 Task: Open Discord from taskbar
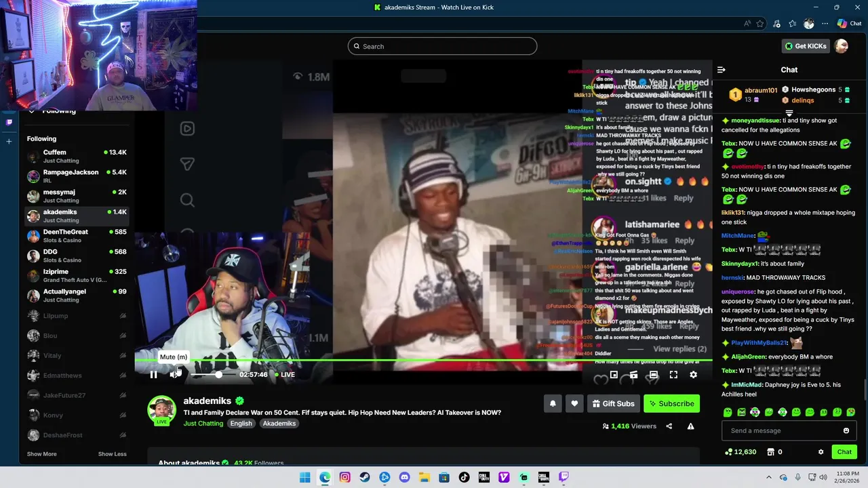pos(404,477)
